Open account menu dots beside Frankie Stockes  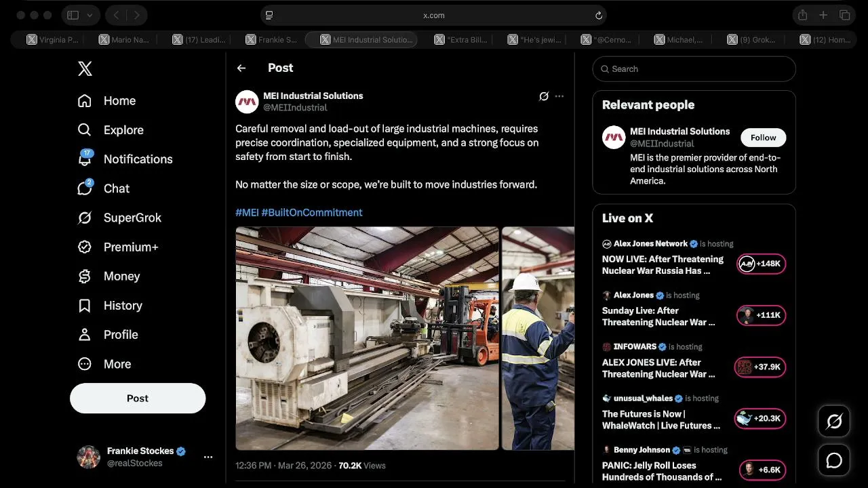click(x=208, y=457)
